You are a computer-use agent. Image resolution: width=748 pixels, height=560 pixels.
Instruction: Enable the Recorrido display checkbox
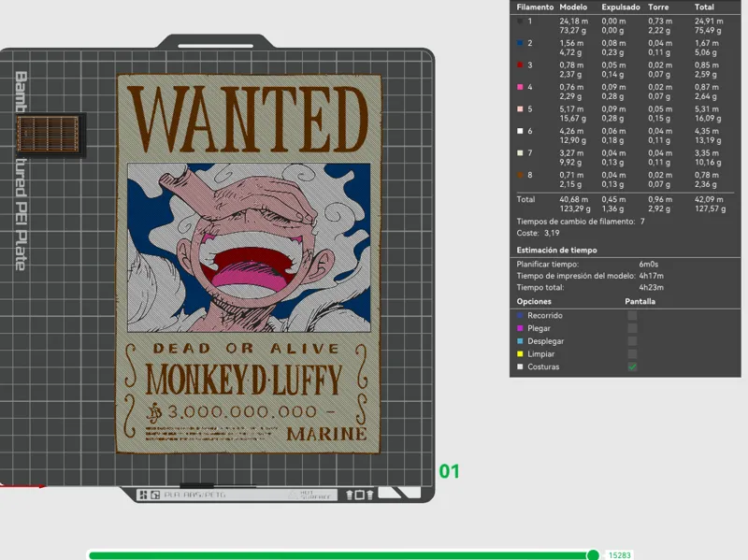click(632, 315)
